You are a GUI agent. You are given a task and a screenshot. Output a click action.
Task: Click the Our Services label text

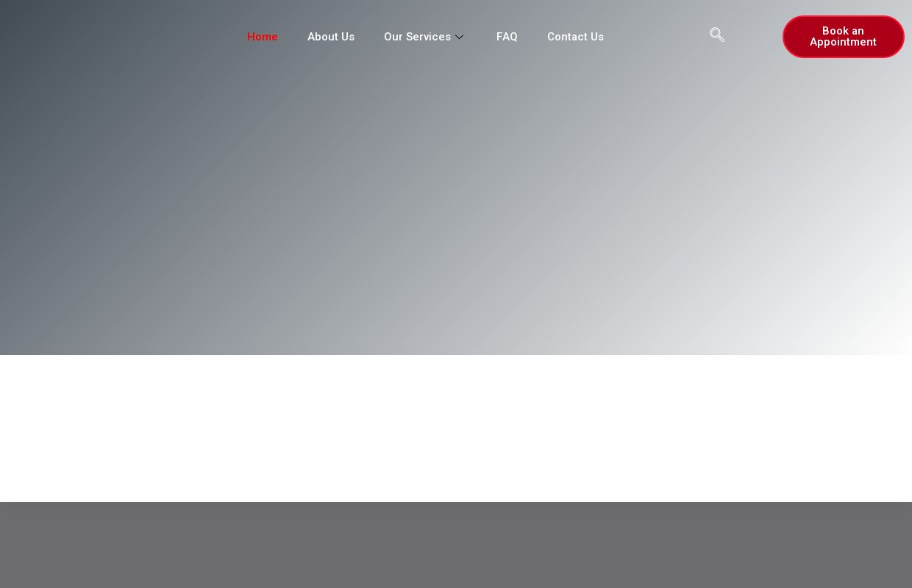[417, 37]
